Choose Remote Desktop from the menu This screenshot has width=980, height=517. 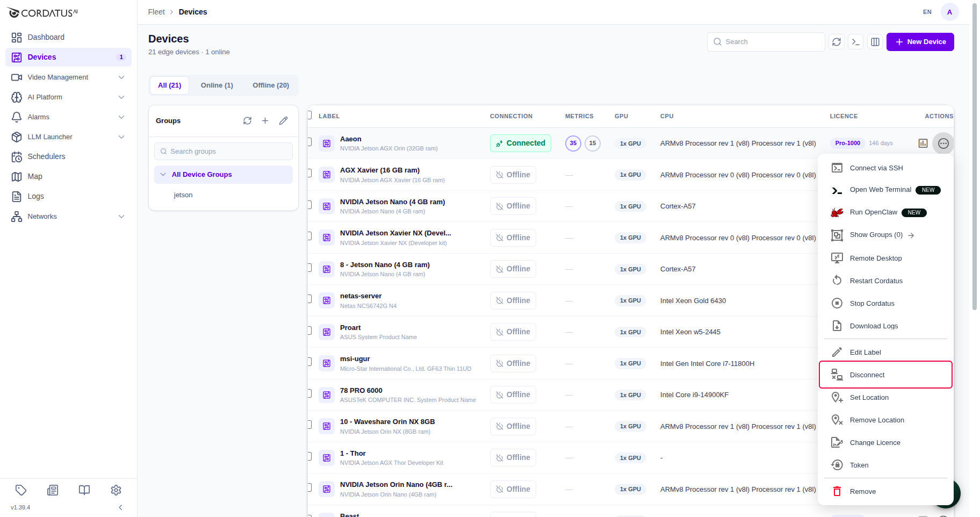coord(885,258)
